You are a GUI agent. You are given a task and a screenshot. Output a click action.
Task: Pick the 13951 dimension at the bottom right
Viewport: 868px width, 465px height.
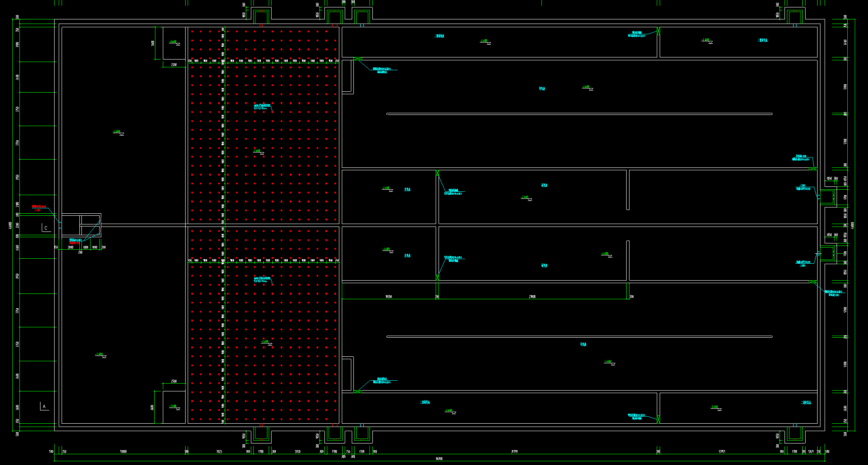(x=722, y=452)
